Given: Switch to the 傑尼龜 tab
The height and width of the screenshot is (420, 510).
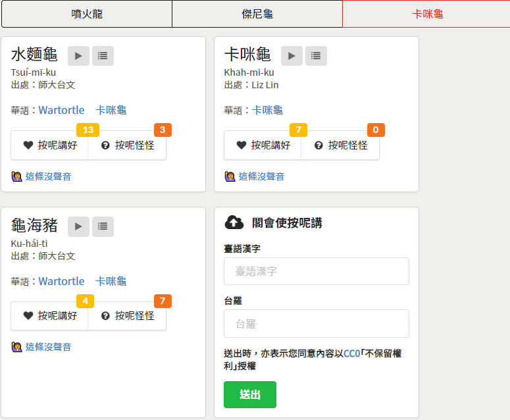Looking at the screenshot, I should coord(257,14).
